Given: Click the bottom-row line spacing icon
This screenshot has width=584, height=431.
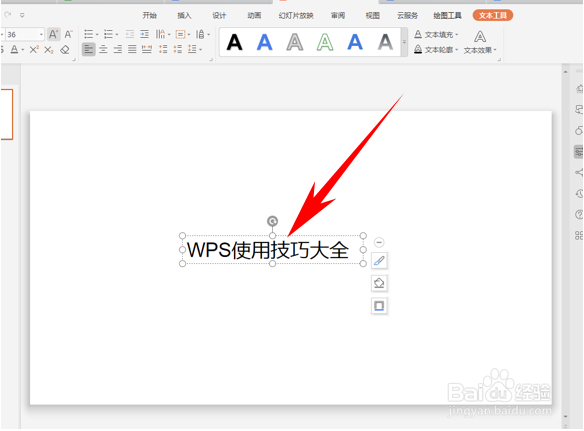Looking at the screenshot, I should click(x=192, y=50).
